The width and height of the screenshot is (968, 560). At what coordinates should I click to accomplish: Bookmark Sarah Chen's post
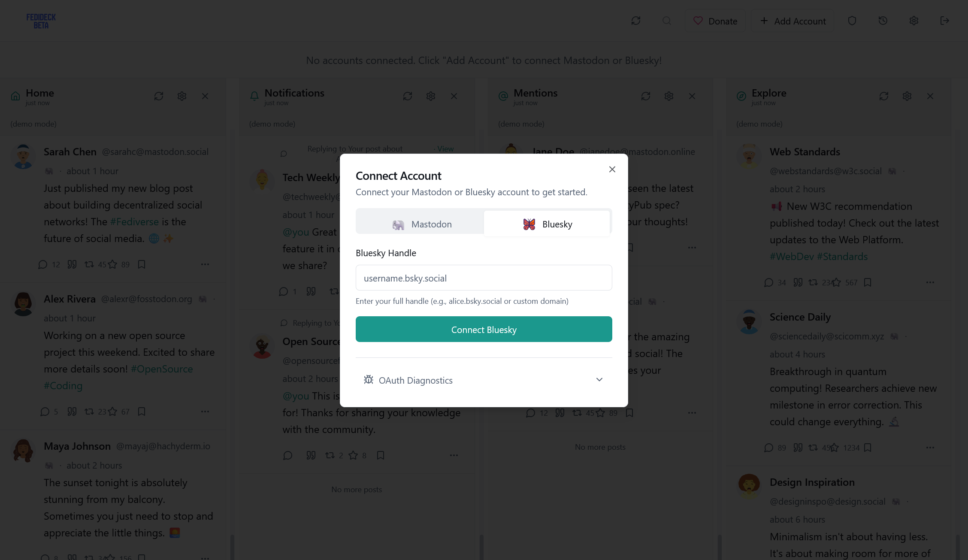(x=142, y=264)
